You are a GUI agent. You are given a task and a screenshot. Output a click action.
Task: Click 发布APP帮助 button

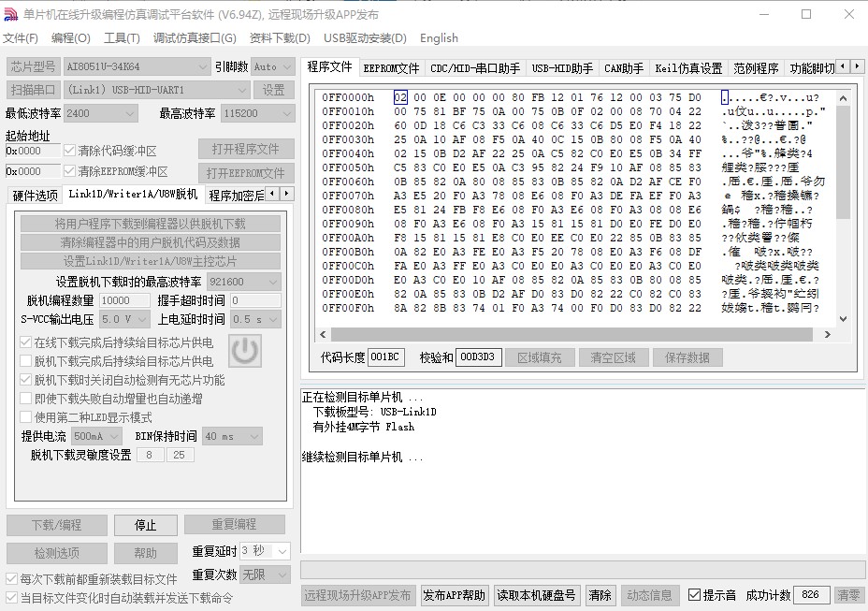454,595
